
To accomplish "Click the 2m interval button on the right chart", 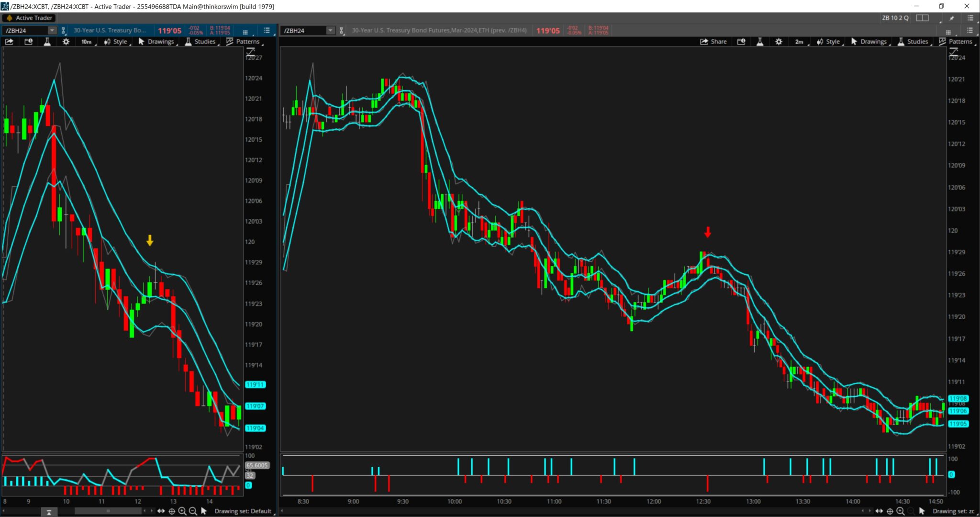I will pos(799,42).
